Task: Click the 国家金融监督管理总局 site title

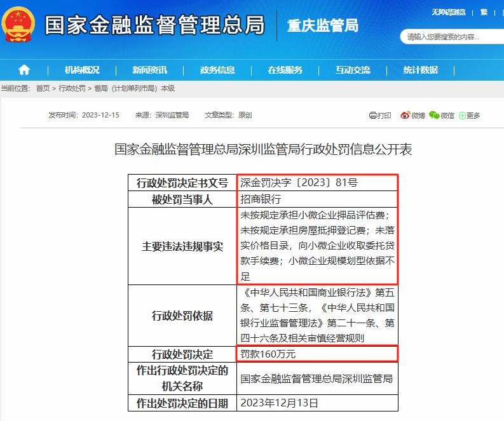Action: pyautogui.click(x=154, y=25)
